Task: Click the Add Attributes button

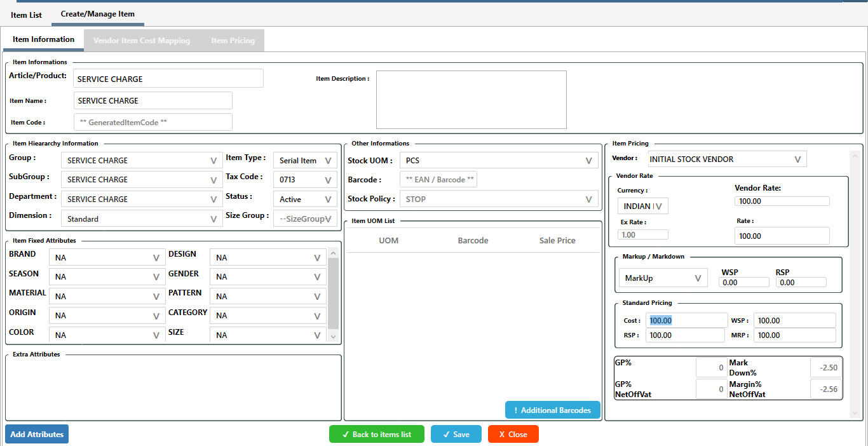Action: (37, 434)
